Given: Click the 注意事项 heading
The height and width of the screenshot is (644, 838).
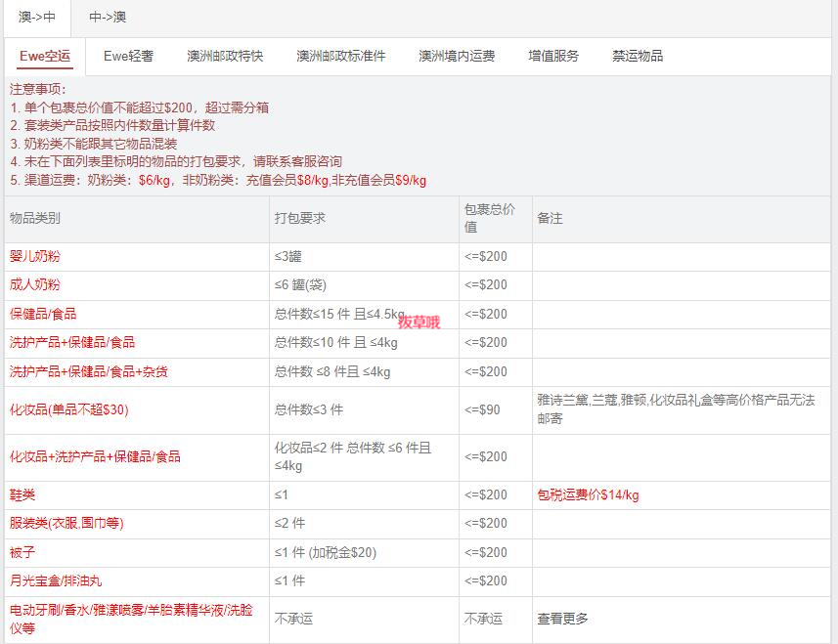Looking at the screenshot, I should pyautogui.click(x=37, y=89).
